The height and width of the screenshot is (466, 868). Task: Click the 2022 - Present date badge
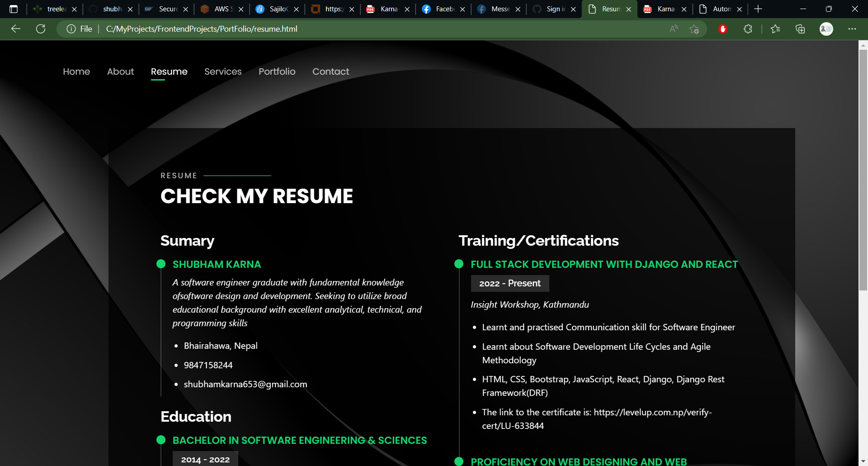tap(510, 283)
